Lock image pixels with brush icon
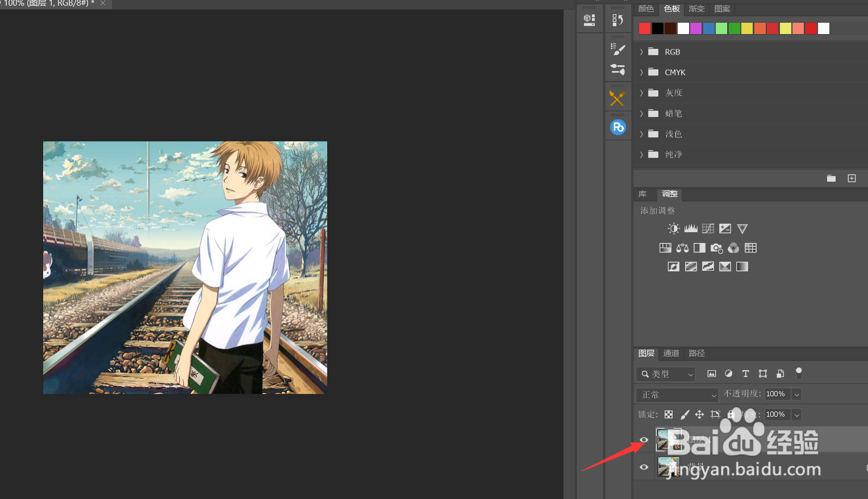868x499 pixels. tap(685, 414)
